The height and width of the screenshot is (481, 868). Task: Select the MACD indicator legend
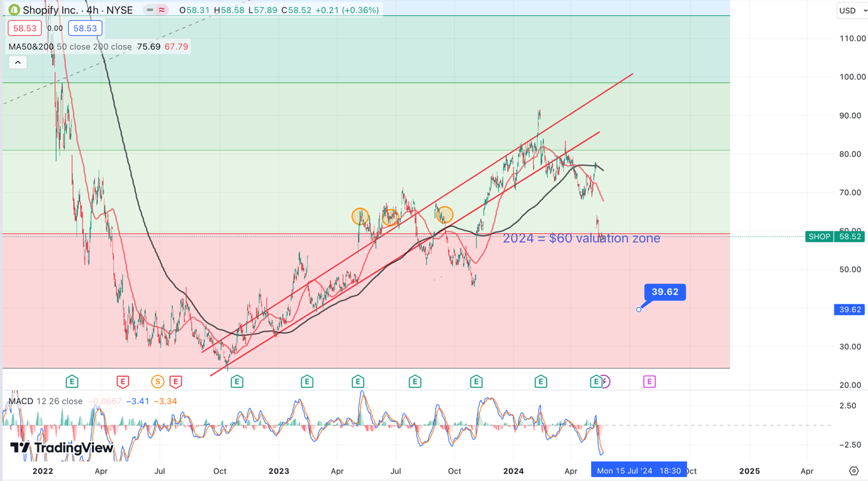pyautogui.click(x=45, y=401)
